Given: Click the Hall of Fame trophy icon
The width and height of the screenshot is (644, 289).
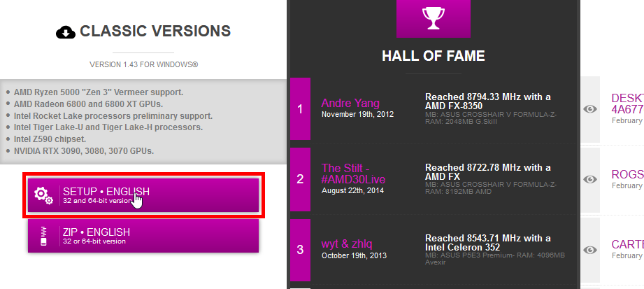Looking at the screenshot, I should coord(434,18).
